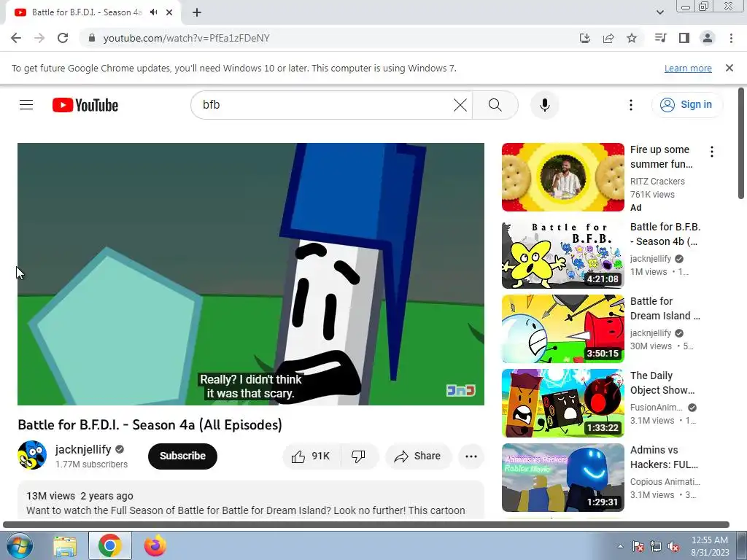Open Battle for B.F.B. Season 4b thumbnail
This screenshot has height=560, width=747.
pyautogui.click(x=562, y=254)
